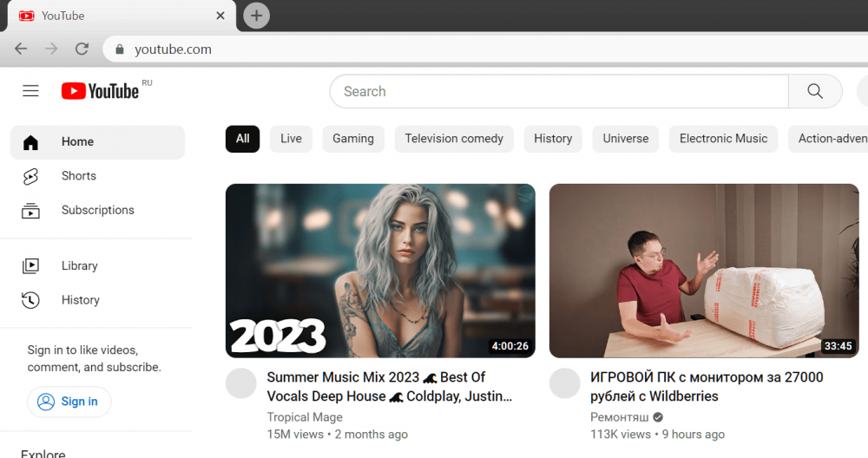Select the Electronic Music chip
This screenshot has width=868, height=458.
pyautogui.click(x=724, y=139)
